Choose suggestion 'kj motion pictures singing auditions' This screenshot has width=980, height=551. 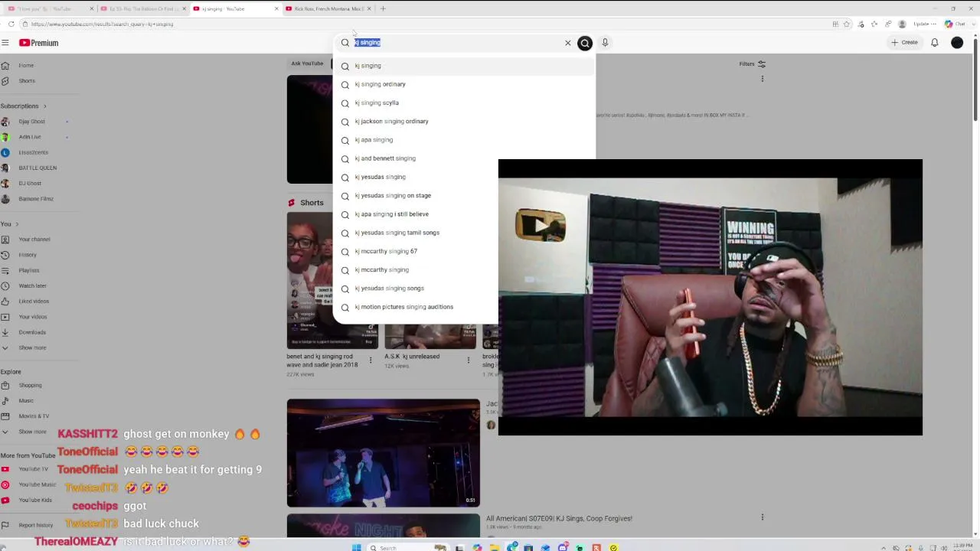click(416, 307)
